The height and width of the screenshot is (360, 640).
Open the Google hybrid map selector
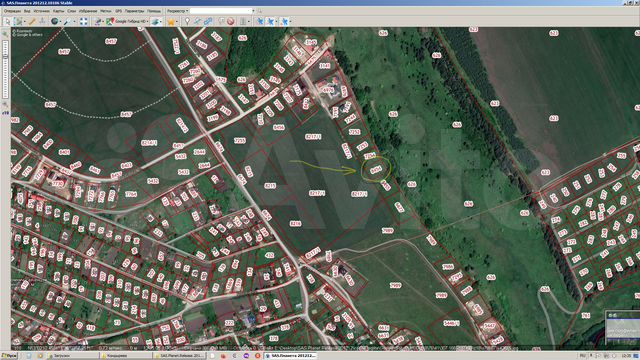click(x=127, y=21)
